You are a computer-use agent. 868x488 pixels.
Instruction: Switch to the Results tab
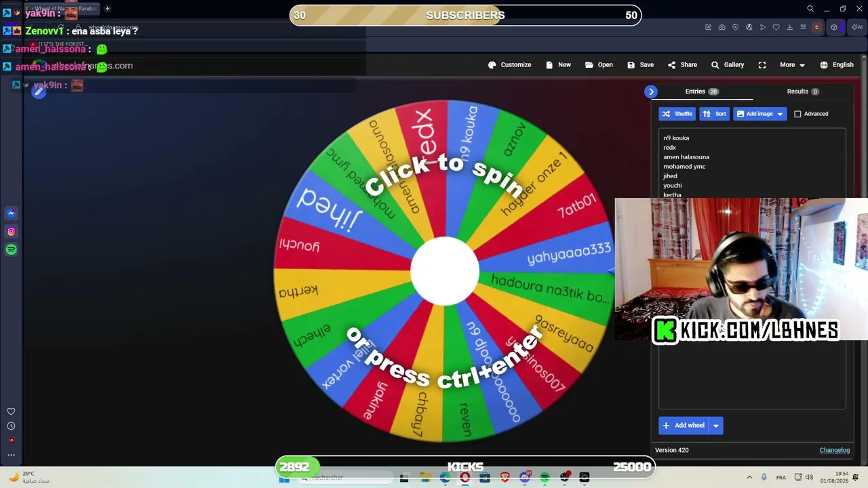[803, 91]
